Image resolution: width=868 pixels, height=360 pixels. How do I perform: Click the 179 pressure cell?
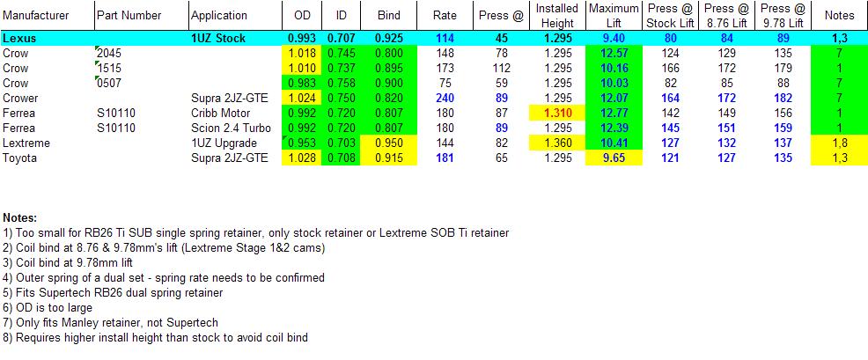coord(783,69)
